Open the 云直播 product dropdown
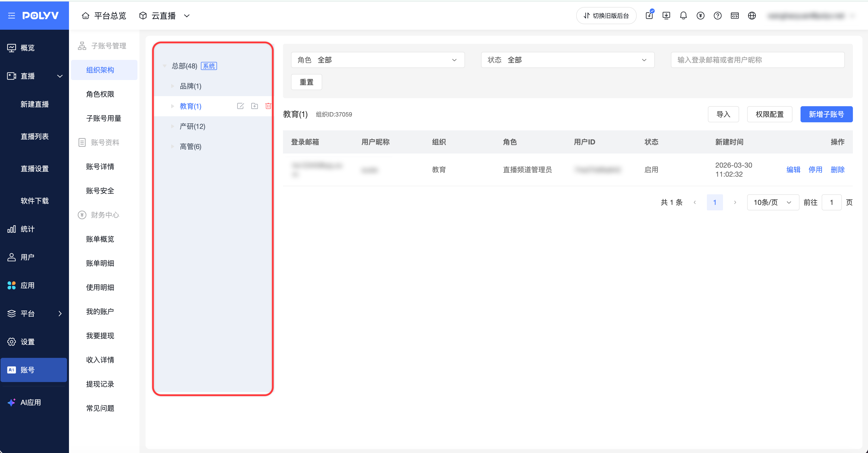Screen dimensions: 868x453 click(164, 16)
